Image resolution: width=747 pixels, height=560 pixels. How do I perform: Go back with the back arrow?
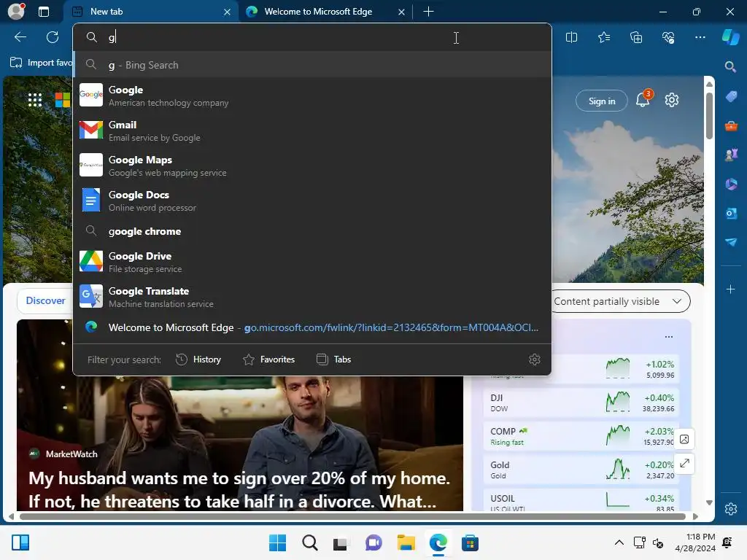(20, 37)
